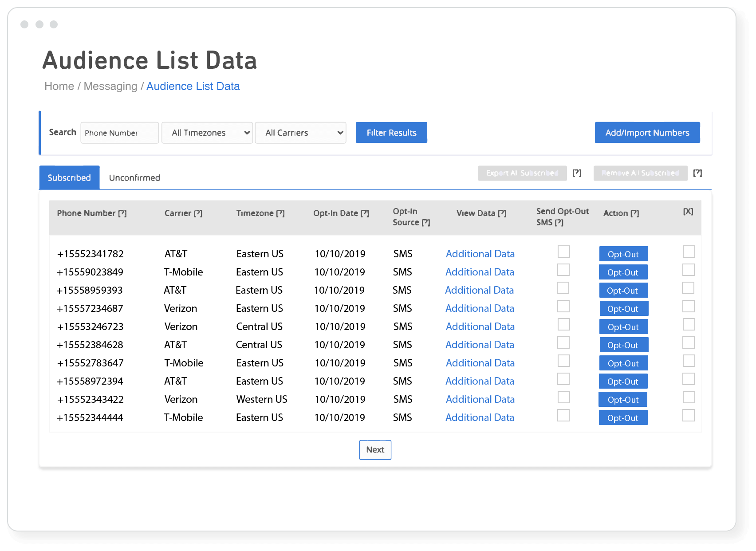
Task: Click the Search label in filter bar
Action: coord(63,132)
